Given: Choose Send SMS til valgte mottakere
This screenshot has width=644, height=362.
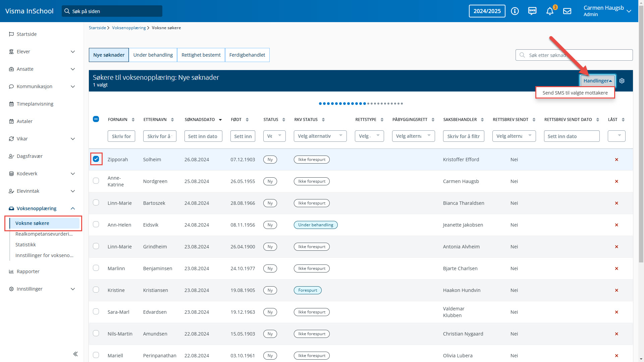Looking at the screenshot, I should click(x=575, y=93).
